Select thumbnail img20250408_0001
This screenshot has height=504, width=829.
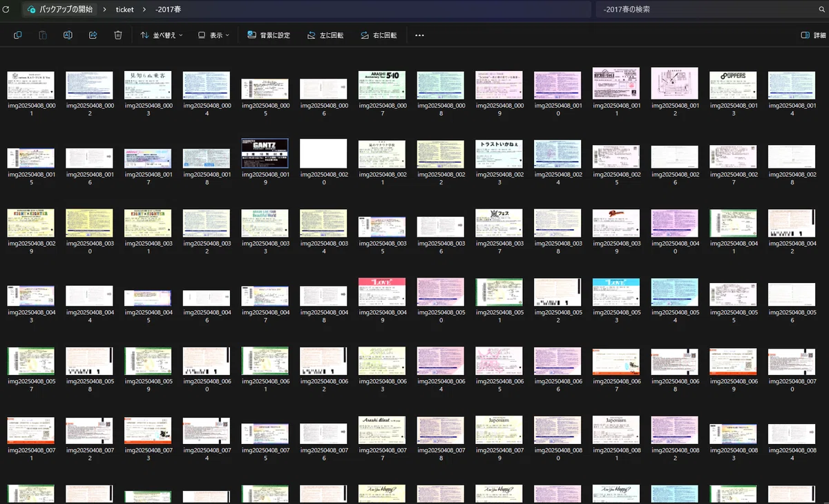[x=30, y=84]
